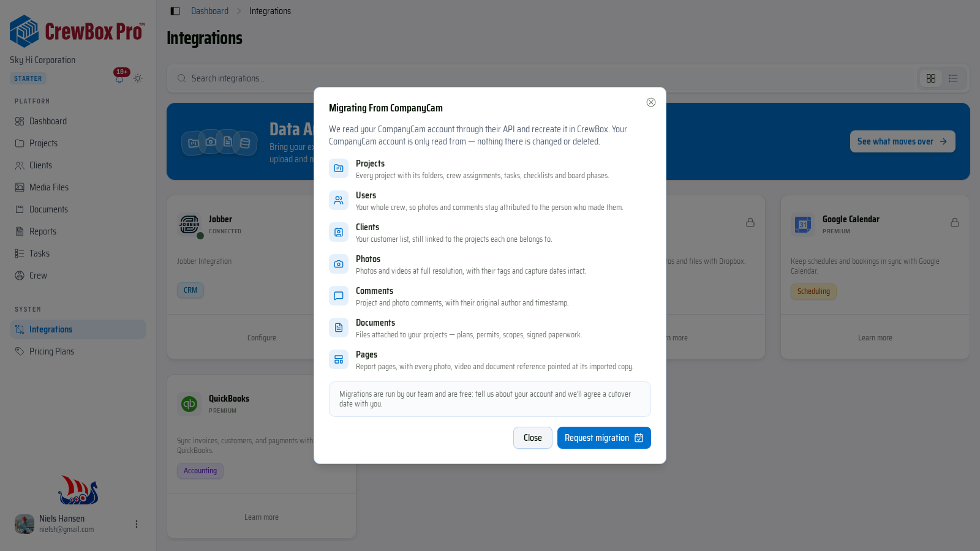Open Tasks in the sidebar

click(78, 253)
